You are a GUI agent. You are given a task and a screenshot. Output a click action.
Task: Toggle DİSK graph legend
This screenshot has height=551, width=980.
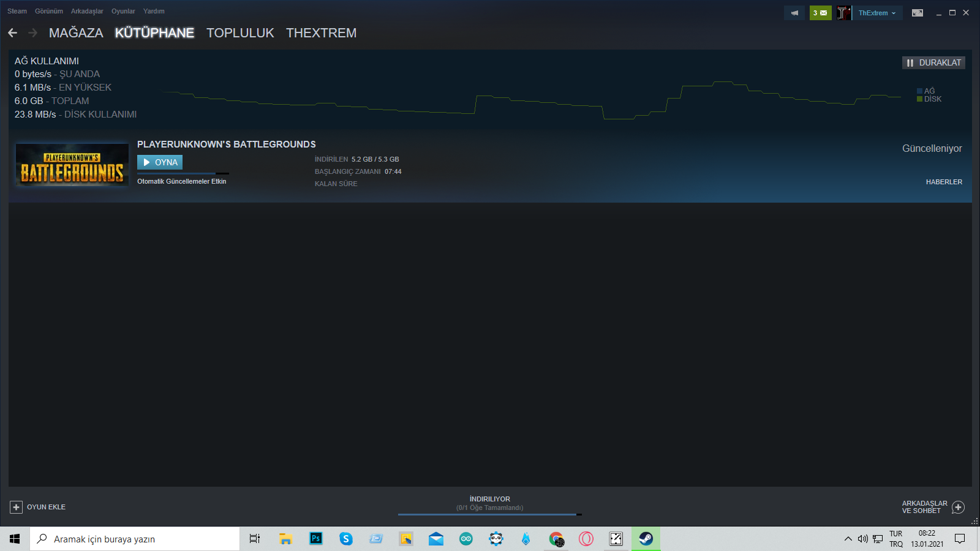click(929, 99)
